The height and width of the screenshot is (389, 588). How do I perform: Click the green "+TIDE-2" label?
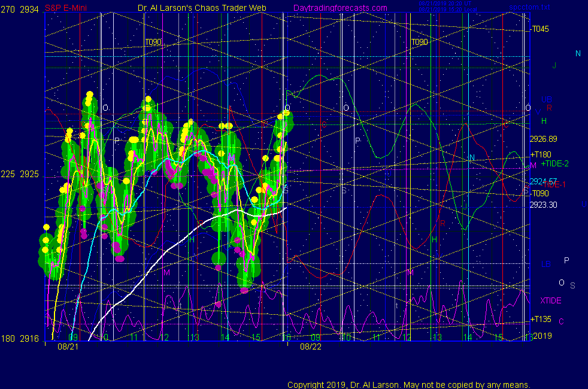click(554, 164)
